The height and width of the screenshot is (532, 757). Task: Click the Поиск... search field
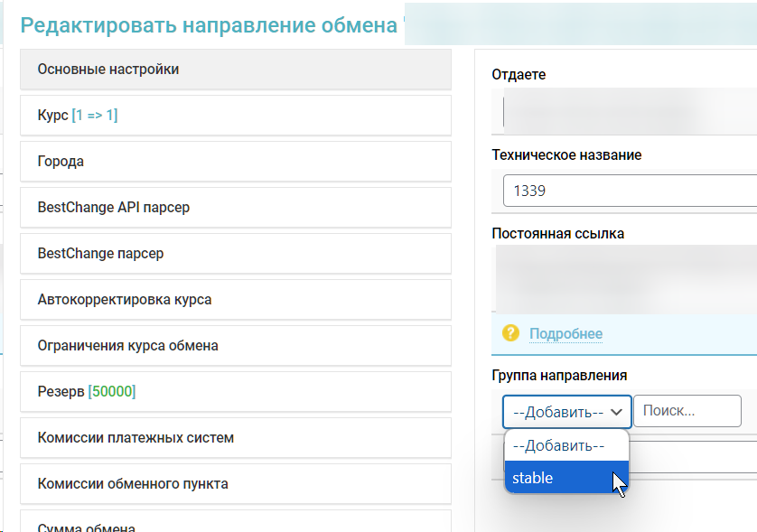687,411
